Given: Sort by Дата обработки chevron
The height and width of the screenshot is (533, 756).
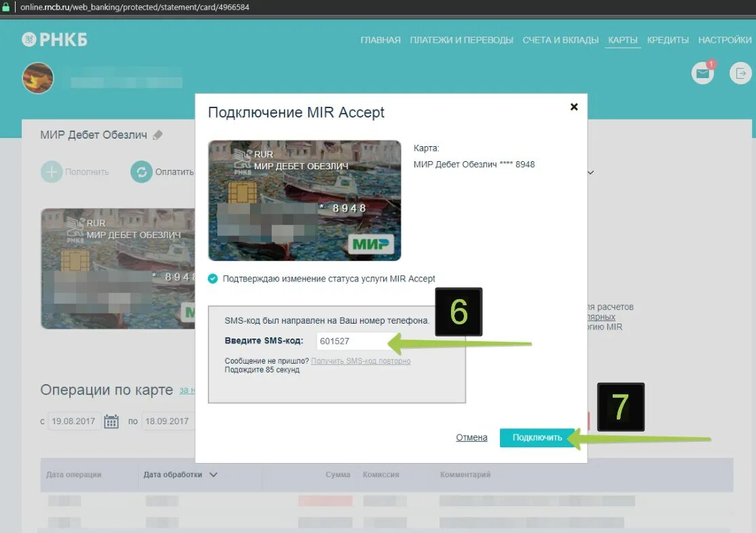Looking at the screenshot, I should pos(213,475).
